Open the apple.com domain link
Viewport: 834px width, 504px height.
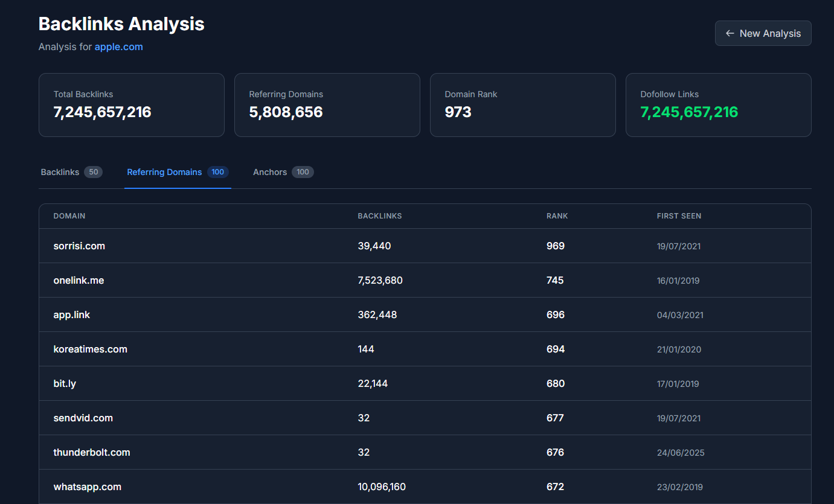click(x=118, y=46)
